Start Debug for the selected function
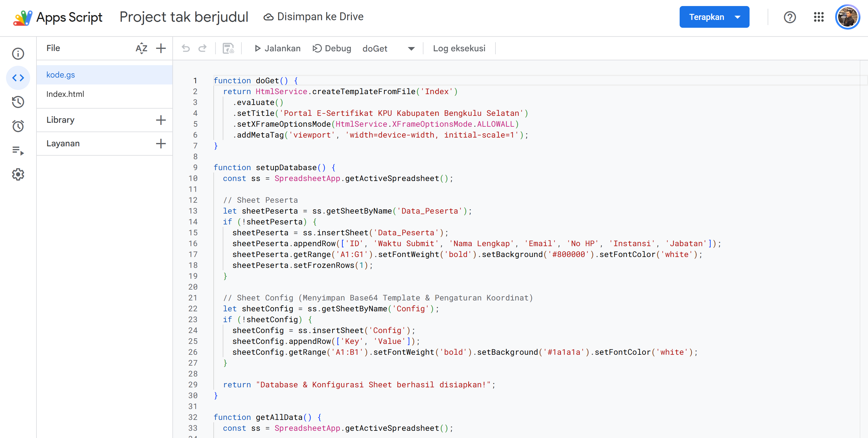The image size is (868, 438). point(332,49)
